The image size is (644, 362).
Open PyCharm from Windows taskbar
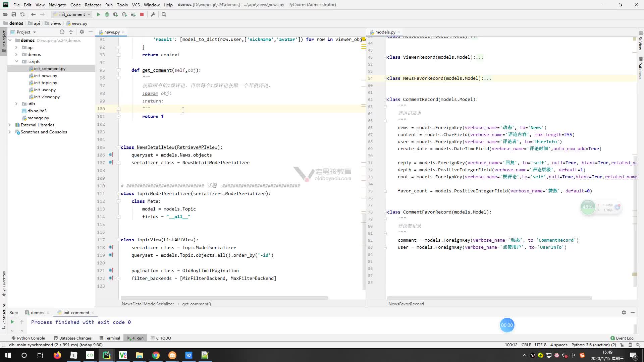107,355
